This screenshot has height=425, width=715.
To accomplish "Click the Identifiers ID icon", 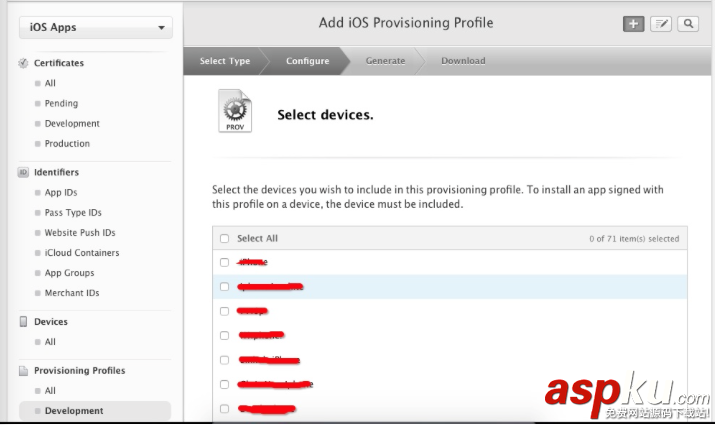I will tap(23, 172).
